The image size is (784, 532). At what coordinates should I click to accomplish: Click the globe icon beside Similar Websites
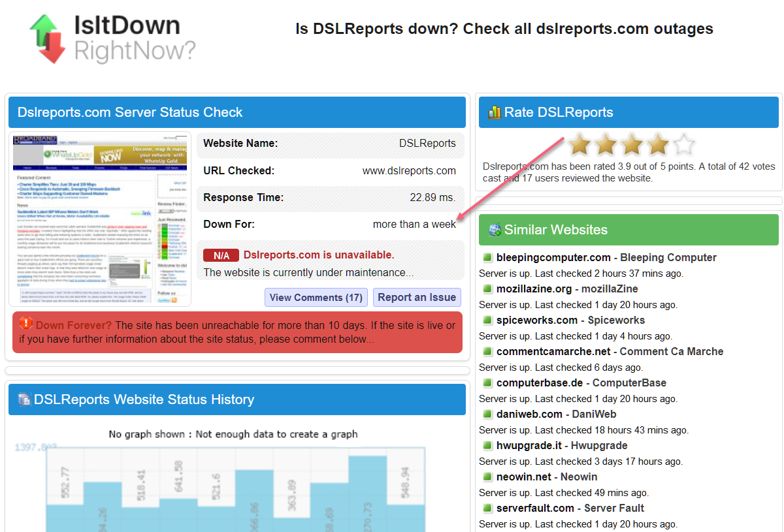tap(495, 230)
